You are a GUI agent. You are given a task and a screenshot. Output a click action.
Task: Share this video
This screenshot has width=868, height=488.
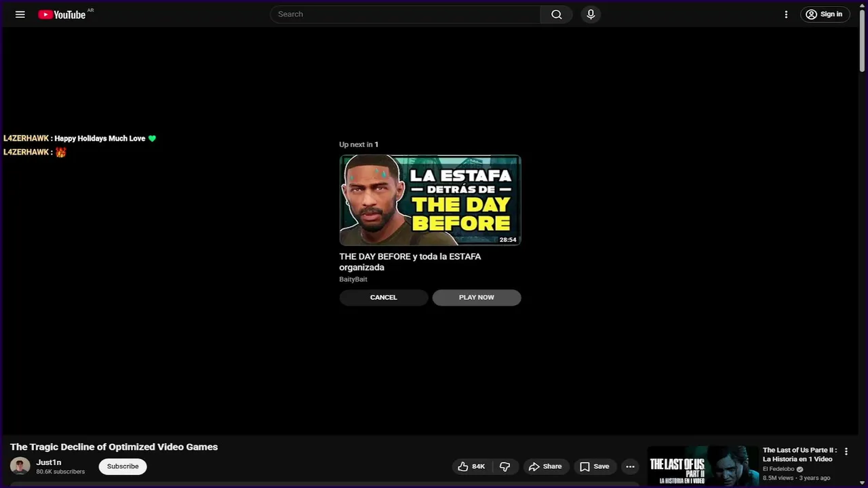[545, 466]
